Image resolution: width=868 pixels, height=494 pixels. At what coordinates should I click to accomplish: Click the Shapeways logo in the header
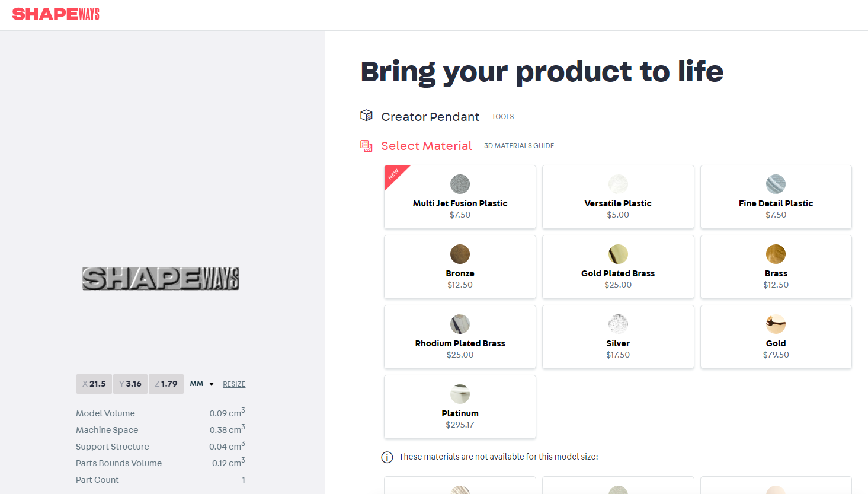tap(56, 14)
